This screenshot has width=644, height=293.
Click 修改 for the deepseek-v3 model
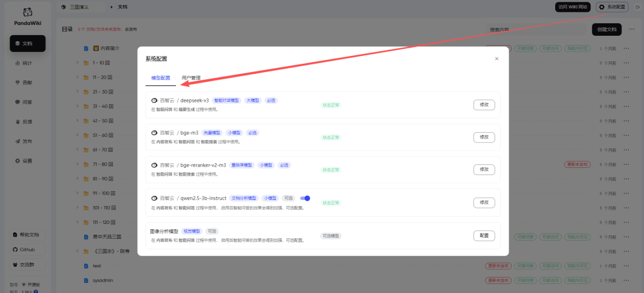coord(484,105)
